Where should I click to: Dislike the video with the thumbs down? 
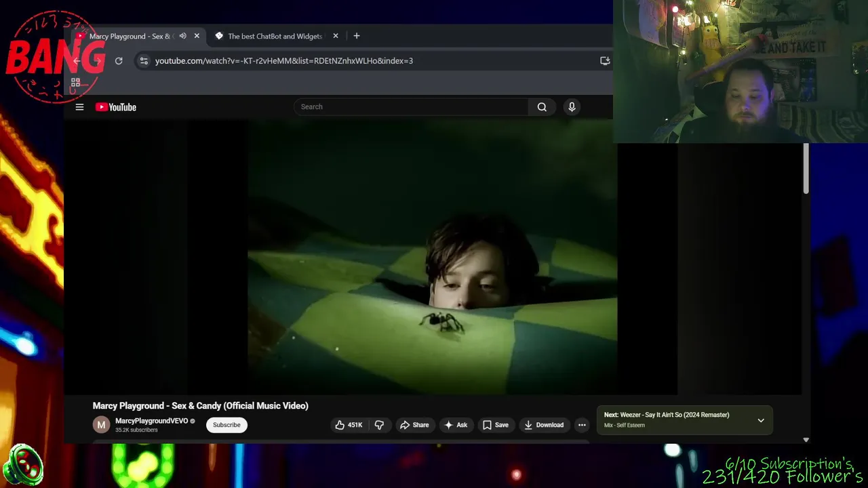379,425
